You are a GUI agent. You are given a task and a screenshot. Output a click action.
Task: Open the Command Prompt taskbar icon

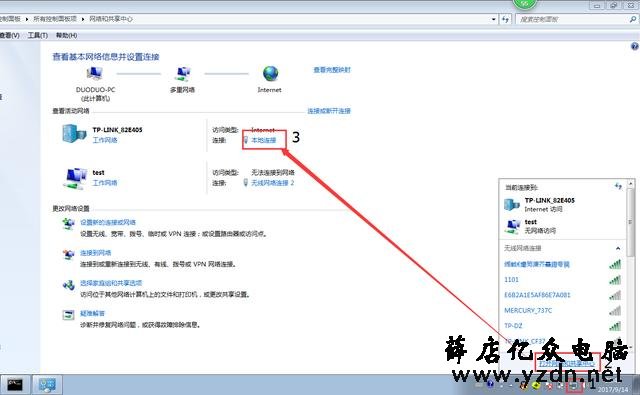click(15, 384)
